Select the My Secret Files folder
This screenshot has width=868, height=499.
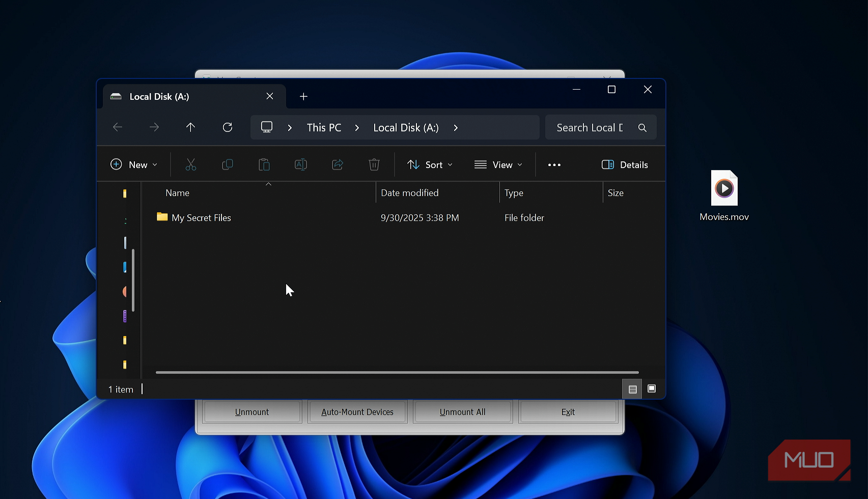[194, 217]
